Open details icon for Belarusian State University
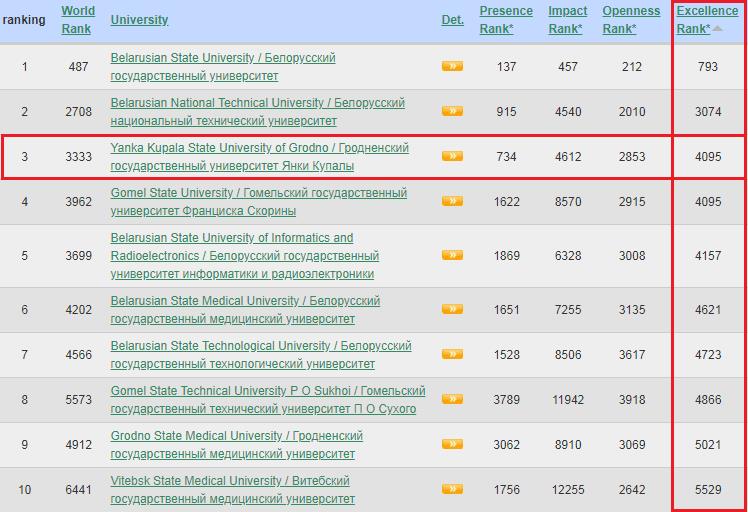The image size is (748, 512). 452,66
